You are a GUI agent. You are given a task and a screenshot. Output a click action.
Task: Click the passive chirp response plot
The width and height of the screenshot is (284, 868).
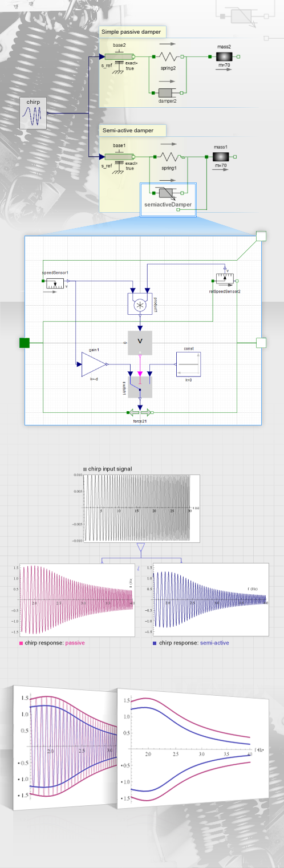click(x=76, y=600)
